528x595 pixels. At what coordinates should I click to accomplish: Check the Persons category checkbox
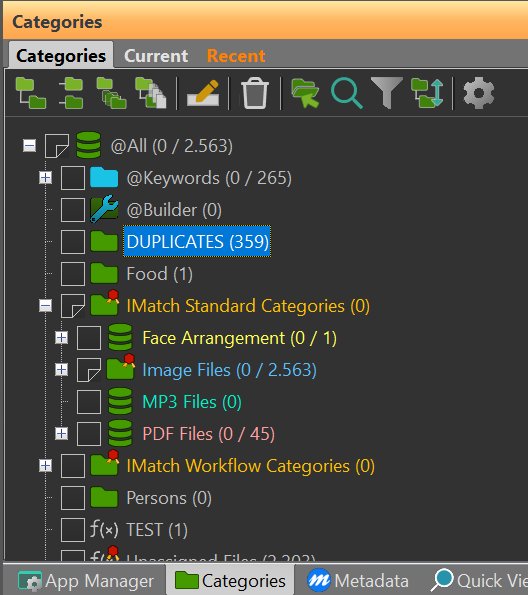[73, 497]
